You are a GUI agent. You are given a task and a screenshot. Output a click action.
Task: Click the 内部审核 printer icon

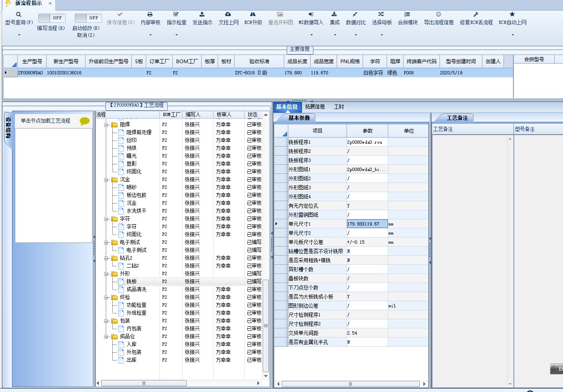tap(150, 14)
